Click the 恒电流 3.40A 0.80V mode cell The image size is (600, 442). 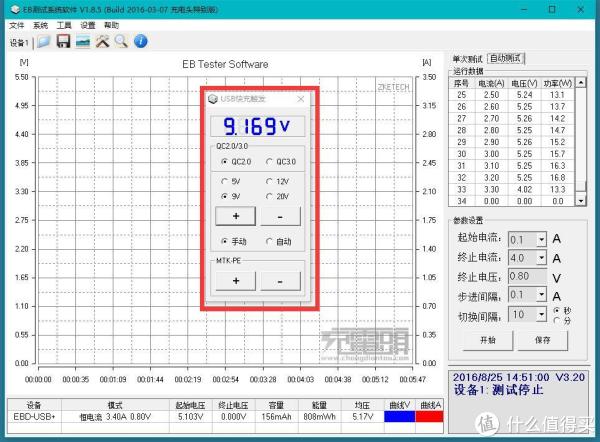pyautogui.click(x=115, y=416)
